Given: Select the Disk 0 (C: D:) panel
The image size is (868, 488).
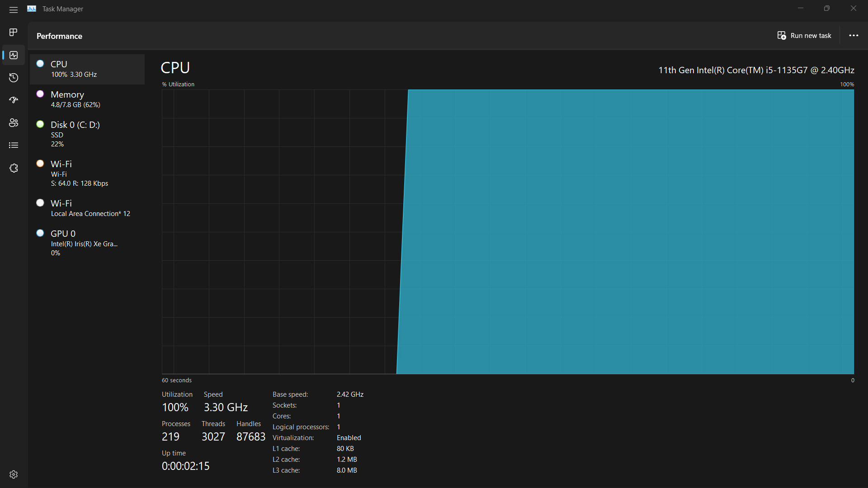Looking at the screenshot, I should 87,133.
